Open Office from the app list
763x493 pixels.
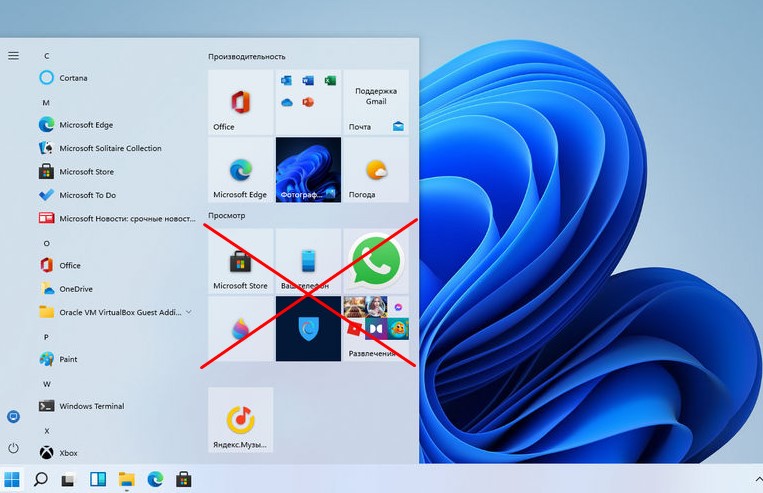coord(117,265)
